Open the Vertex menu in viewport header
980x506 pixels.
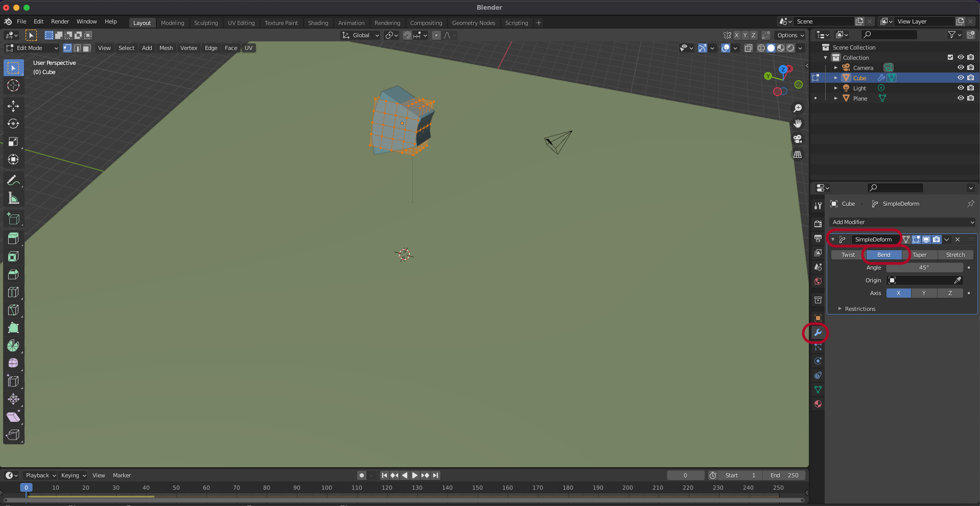[x=189, y=48]
